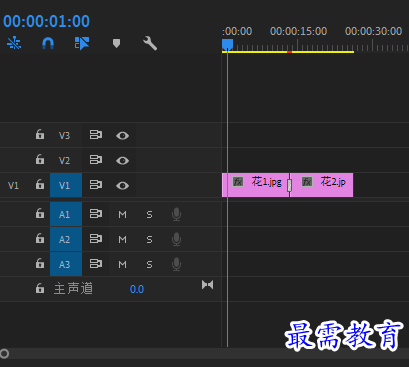
Task: Click ruler at 00:00:15:00 mark
Action: 298,45
